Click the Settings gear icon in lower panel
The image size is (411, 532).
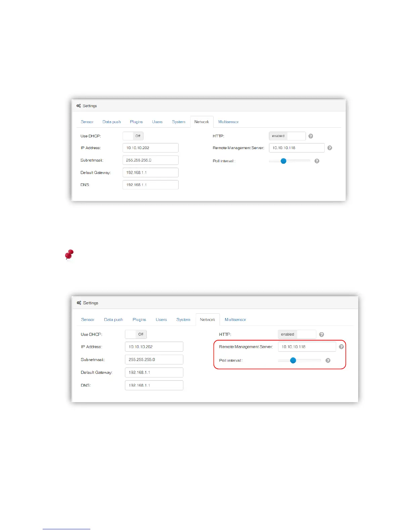(x=79, y=303)
